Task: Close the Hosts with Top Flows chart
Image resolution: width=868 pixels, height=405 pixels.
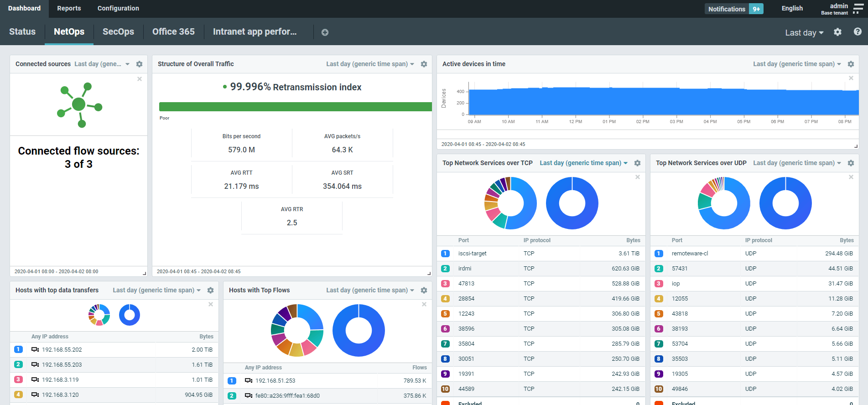Action: [x=424, y=304]
